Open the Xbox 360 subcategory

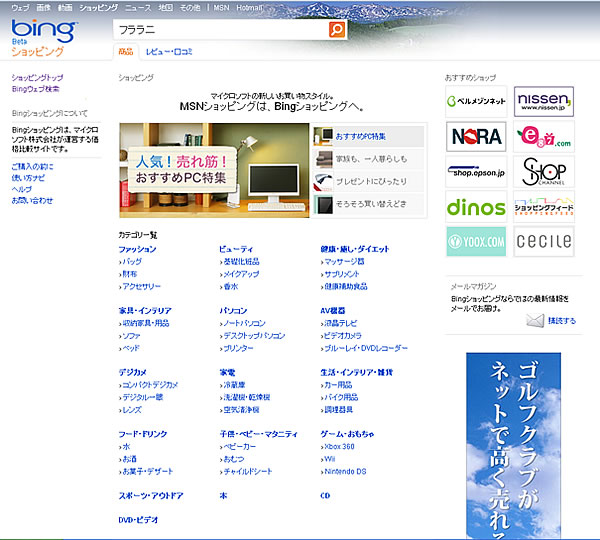pyautogui.click(x=339, y=446)
